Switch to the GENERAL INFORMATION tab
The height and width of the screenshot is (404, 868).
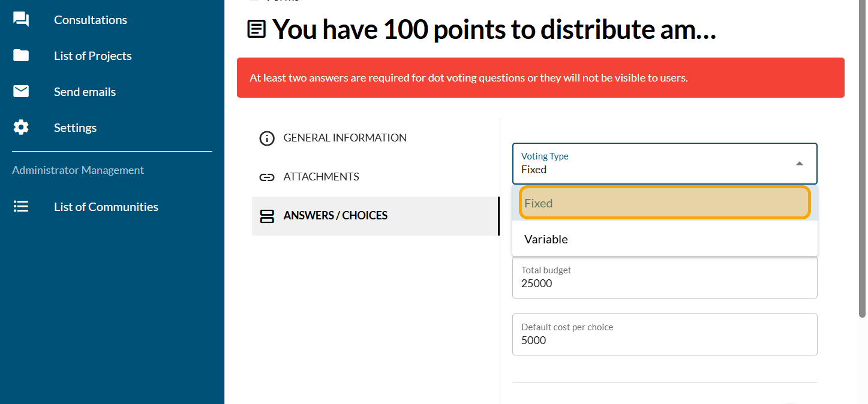pyautogui.click(x=344, y=138)
